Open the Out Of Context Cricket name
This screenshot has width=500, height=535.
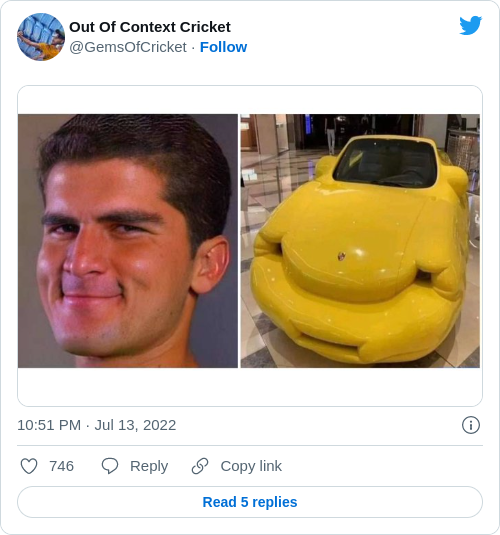[x=150, y=27]
